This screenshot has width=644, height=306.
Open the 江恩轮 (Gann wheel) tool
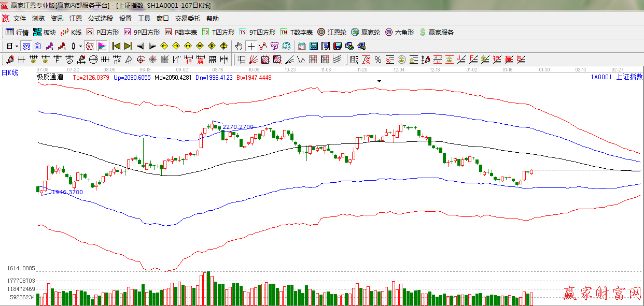coord(332,32)
